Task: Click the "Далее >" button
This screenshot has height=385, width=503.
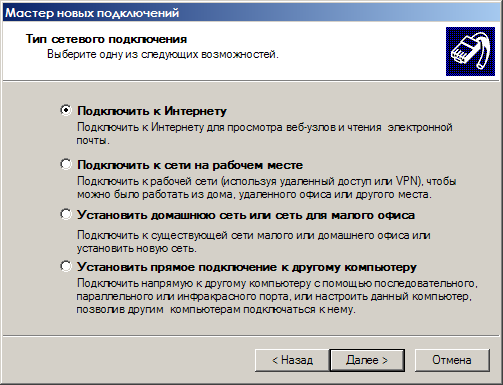Action: point(367,360)
